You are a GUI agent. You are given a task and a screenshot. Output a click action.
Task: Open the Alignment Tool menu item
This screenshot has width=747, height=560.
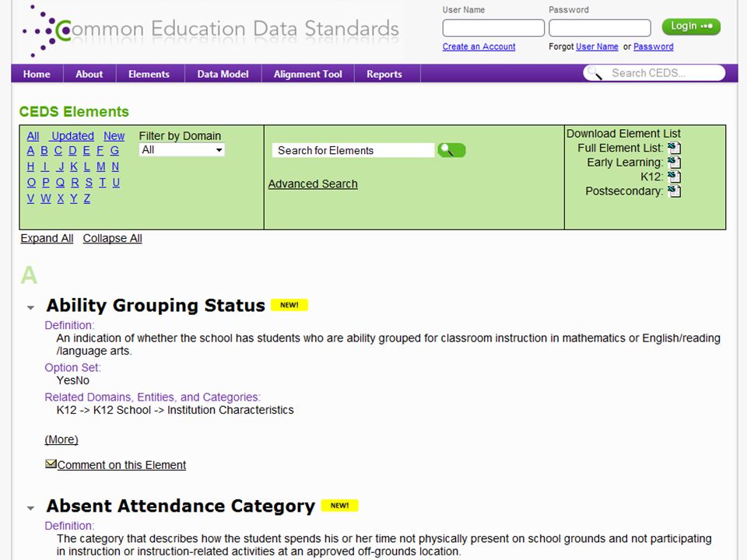click(x=308, y=74)
